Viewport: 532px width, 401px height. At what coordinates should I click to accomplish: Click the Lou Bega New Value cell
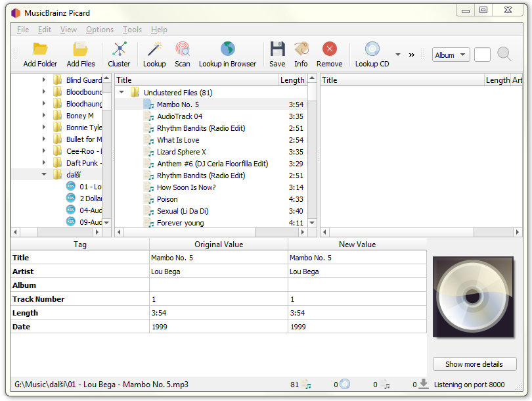(357, 271)
